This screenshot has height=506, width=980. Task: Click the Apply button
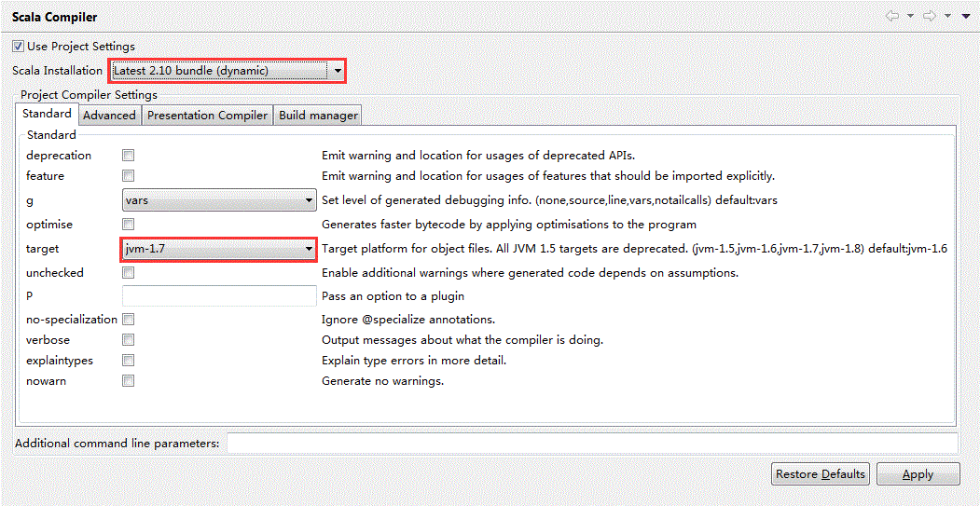pos(918,474)
